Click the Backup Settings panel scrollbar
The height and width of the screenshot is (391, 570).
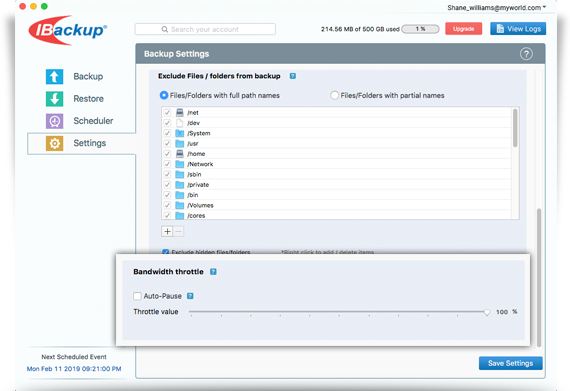[x=539, y=277]
